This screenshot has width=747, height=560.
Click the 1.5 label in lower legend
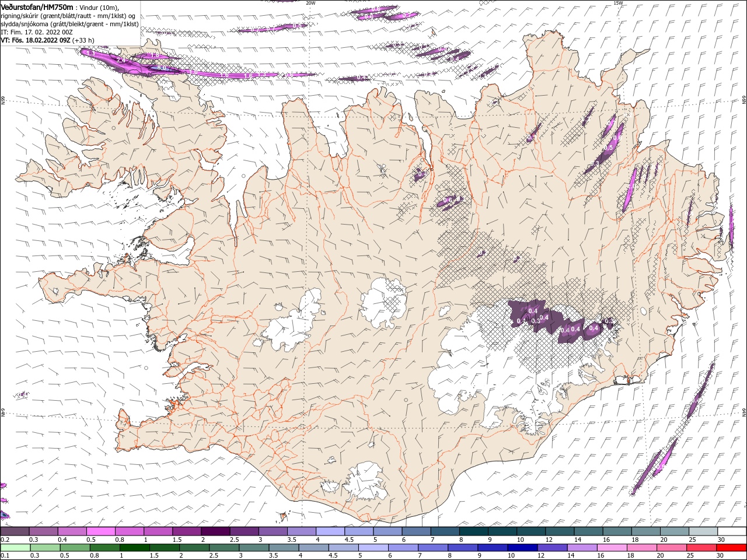pos(154,555)
